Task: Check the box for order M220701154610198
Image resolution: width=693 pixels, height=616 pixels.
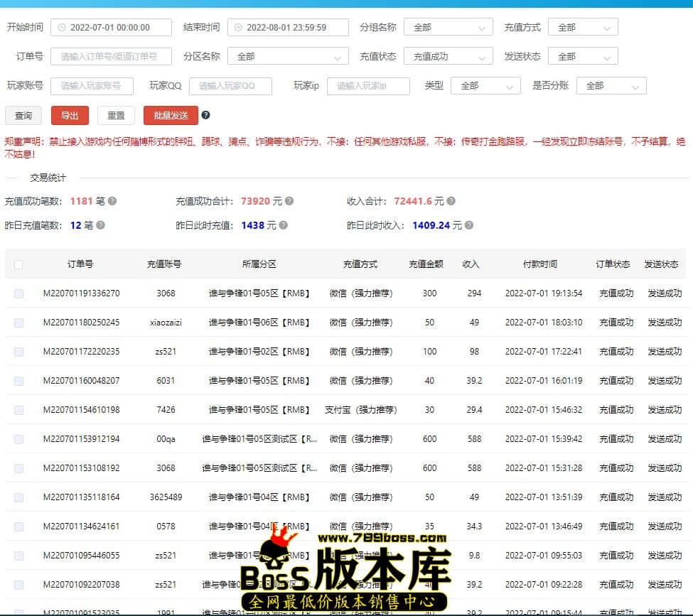Action: (19, 409)
